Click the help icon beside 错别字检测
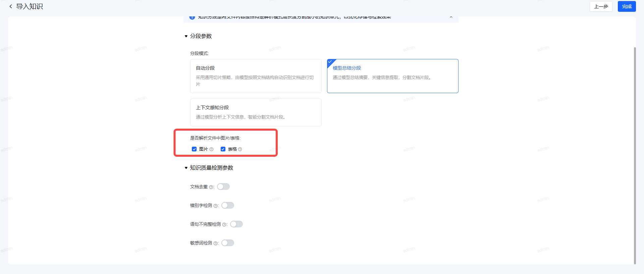 (x=215, y=206)
